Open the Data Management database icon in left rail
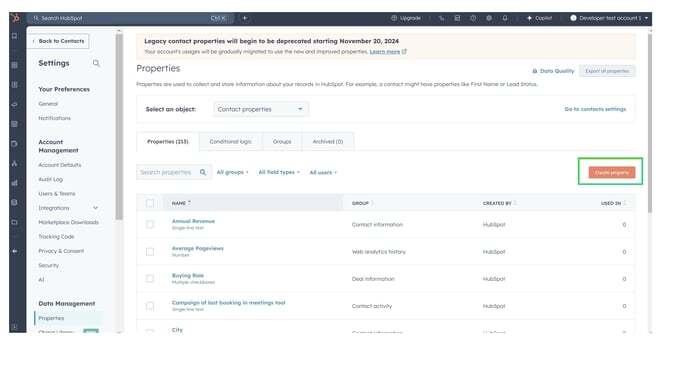The image size is (688, 380). pos(14,202)
